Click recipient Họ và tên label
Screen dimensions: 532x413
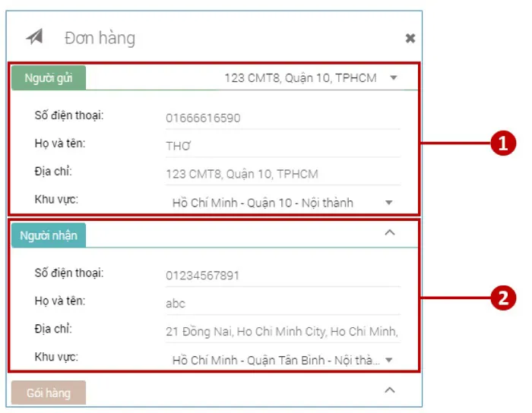[x=60, y=301]
